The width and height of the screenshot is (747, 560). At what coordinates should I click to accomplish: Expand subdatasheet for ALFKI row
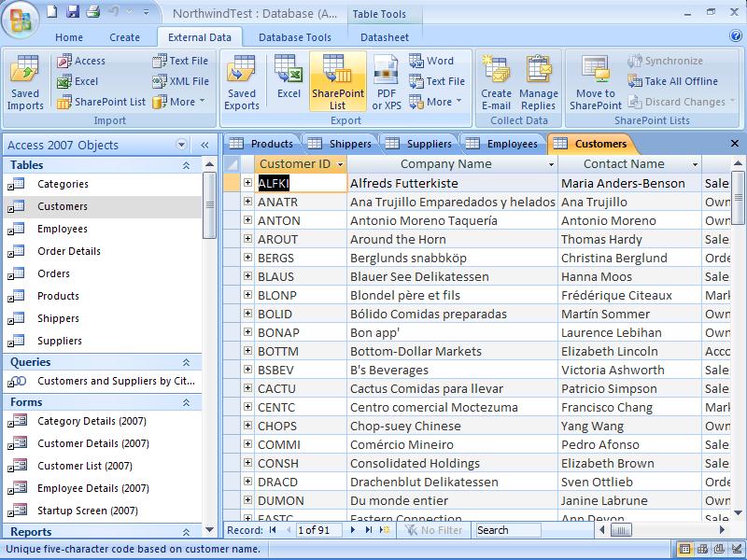click(x=247, y=182)
